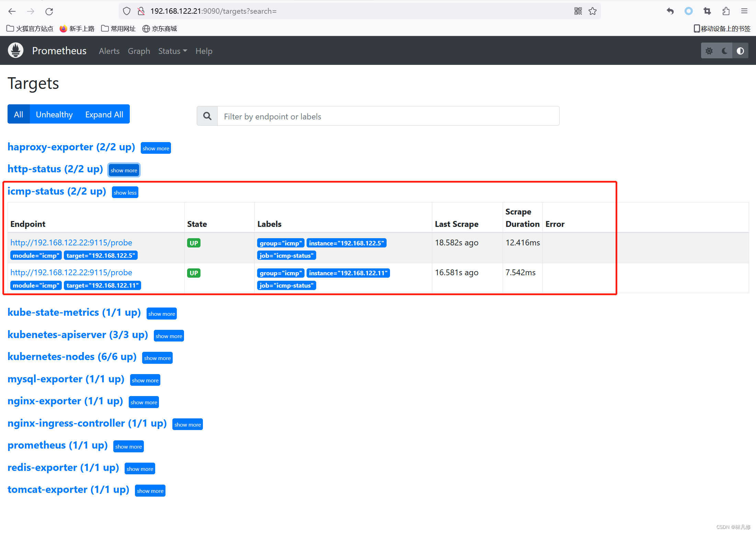Open probe link for target 192.168.122.11
This screenshot has height=533, width=756.
pyautogui.click(x=71, y=272)
